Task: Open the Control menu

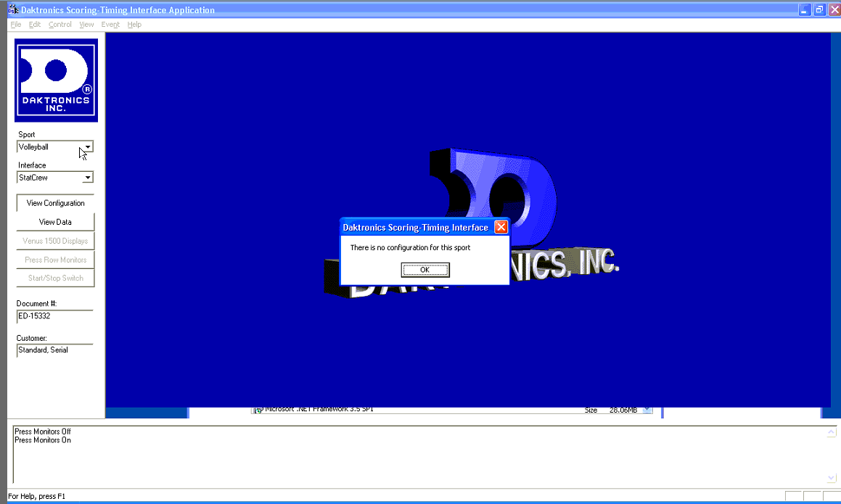Action: [x=60, y=25]
